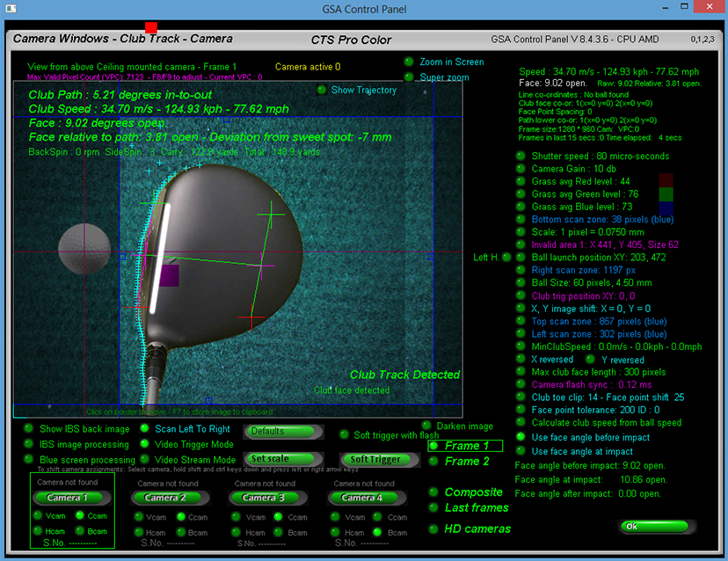Set Camera 4 as Bcam
This screenshot has height=561, width=728.
[x=377, y=532]
